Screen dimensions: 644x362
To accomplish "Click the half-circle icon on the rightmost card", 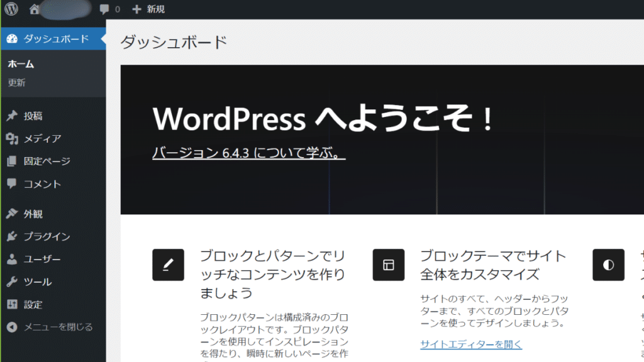I will tap(608, 265).
